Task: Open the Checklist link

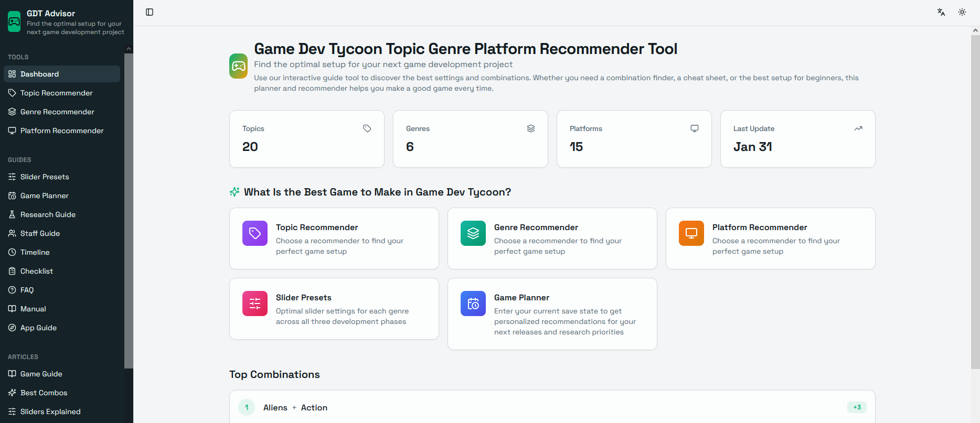Action: (62, 271)
